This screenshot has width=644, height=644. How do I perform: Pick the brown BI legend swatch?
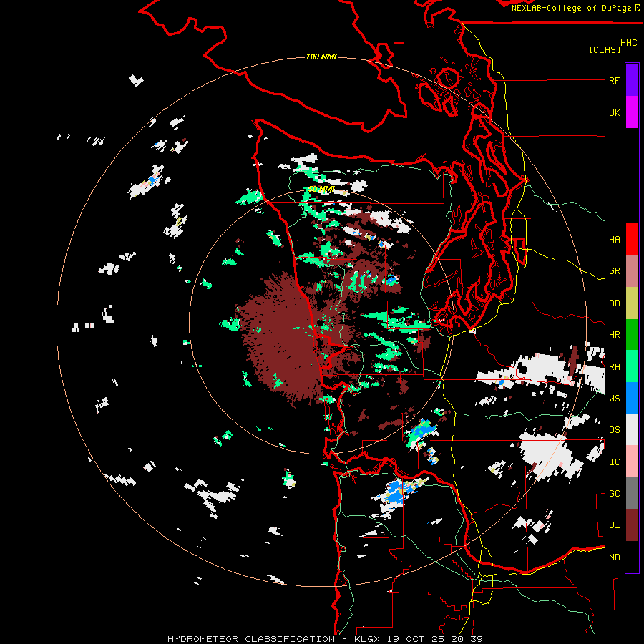point(632,525)
